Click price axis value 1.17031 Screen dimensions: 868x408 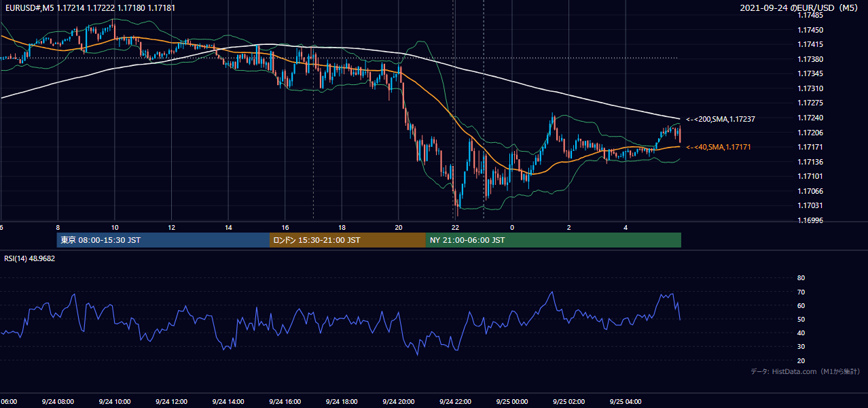click(810, 205)
